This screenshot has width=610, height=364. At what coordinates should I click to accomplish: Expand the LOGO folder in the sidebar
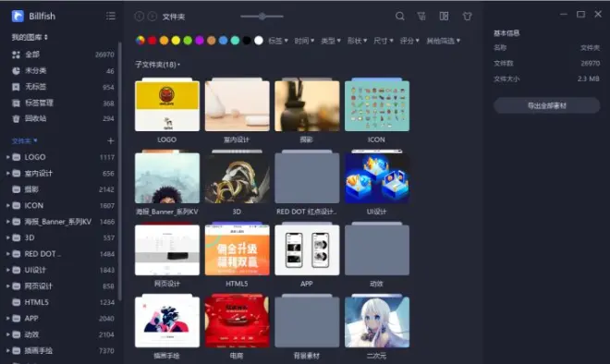point(7,157)
